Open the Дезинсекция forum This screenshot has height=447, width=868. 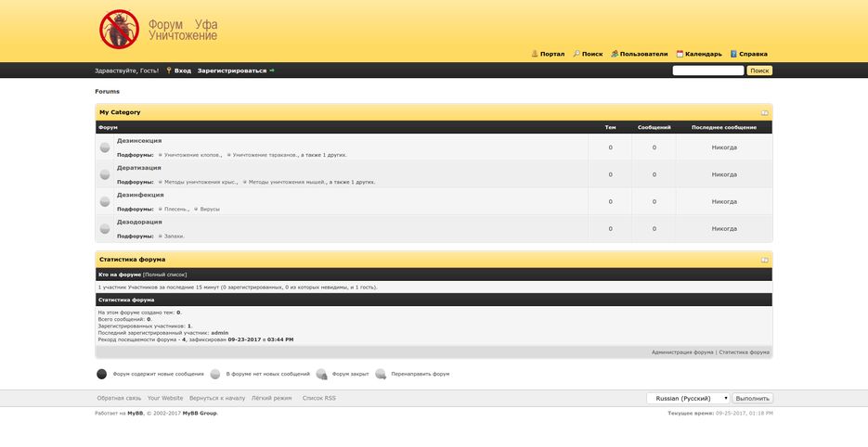pyautogui.click(x=139, y=141)
